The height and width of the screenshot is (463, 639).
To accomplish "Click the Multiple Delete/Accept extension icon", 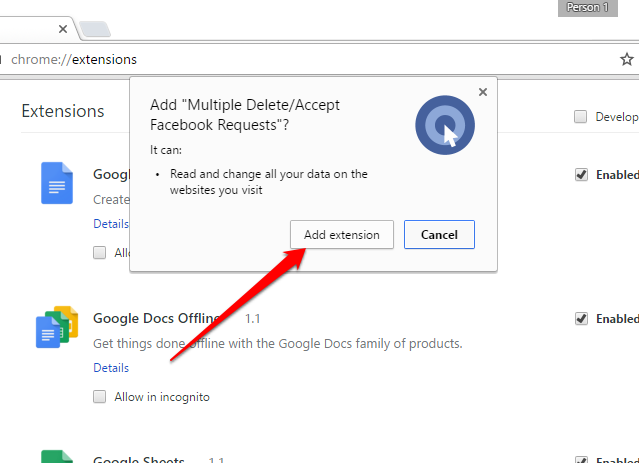I will [445, 125].
